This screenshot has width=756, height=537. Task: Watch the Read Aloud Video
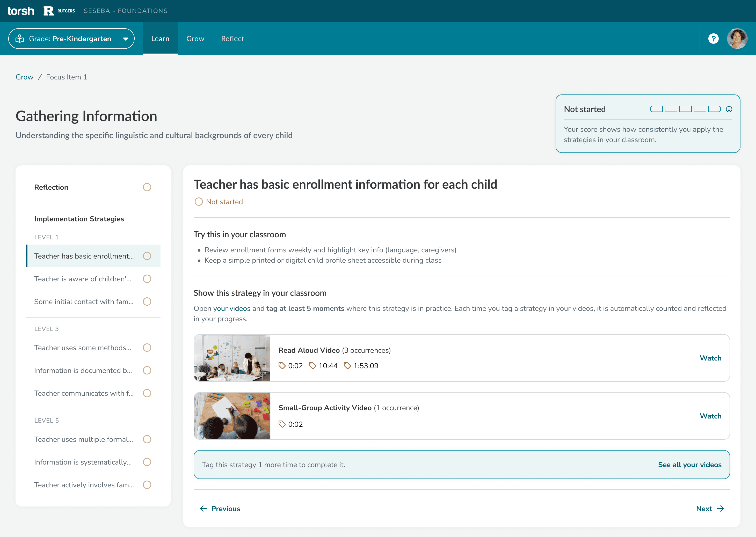tap(710, 358)
